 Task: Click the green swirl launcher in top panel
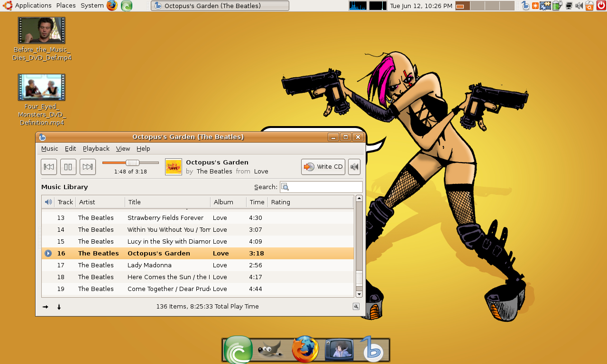click(x=127, y=6)
